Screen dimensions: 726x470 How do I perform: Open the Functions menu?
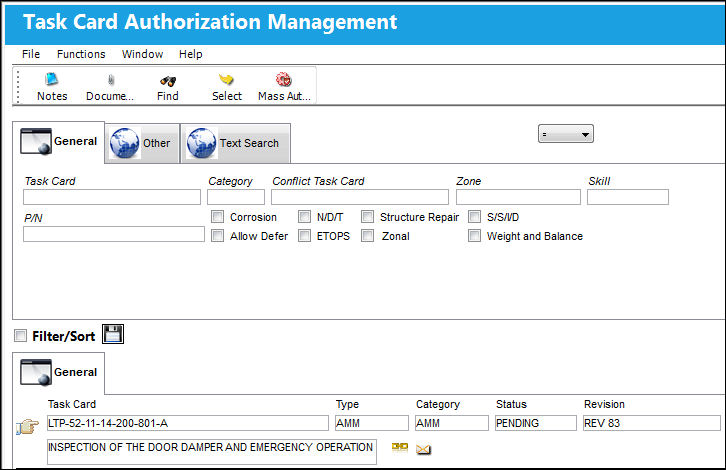pos(81,54)
